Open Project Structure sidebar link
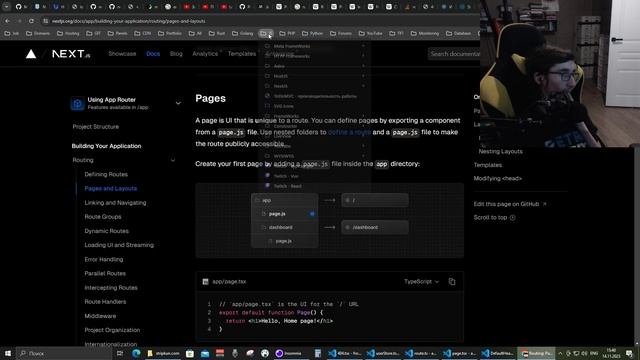 pos(96,127)
